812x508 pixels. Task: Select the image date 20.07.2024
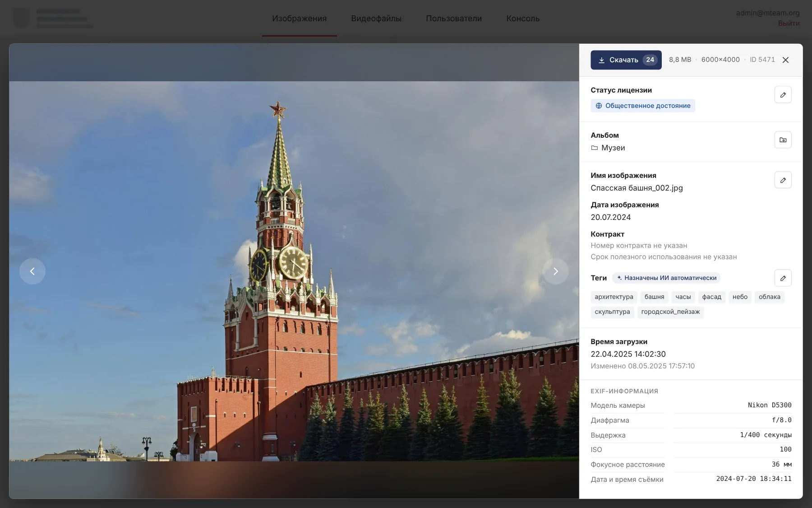point(610,218)
